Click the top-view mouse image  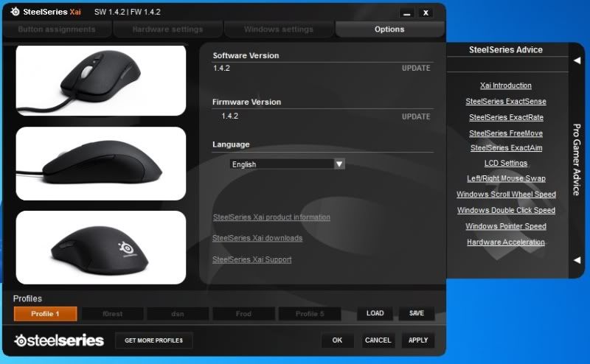tap(101, 80)
